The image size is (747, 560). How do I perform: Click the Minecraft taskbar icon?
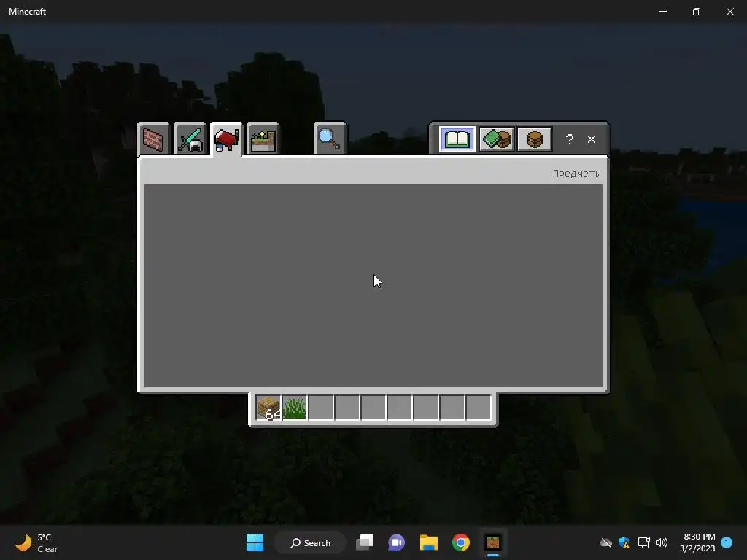pyautogui.click(x=493, y=542)
